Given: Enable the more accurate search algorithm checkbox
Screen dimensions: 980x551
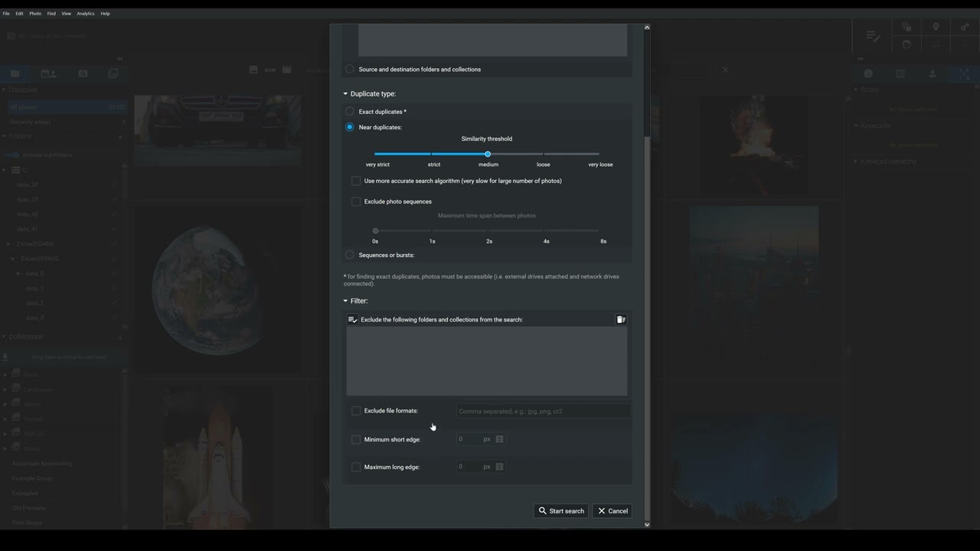Looking at the screenshot, I should coord(356,181).
